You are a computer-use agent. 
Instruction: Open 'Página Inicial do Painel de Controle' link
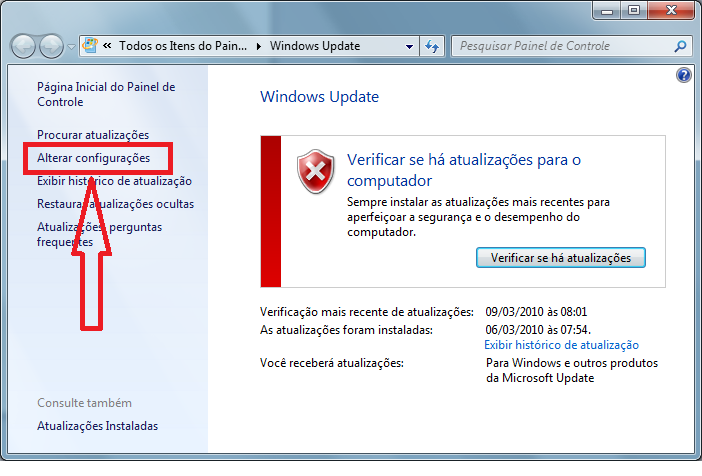tap(106, 94)
